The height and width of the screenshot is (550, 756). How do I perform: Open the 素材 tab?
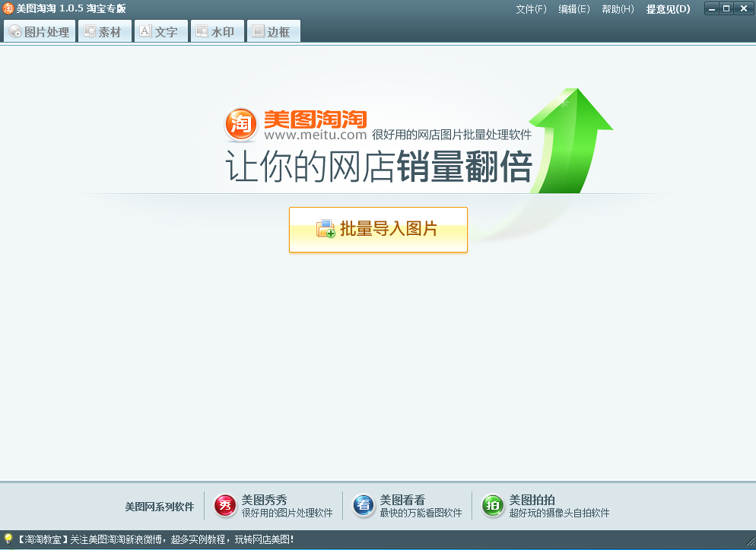pyautogui.click(x=105, y=31)
